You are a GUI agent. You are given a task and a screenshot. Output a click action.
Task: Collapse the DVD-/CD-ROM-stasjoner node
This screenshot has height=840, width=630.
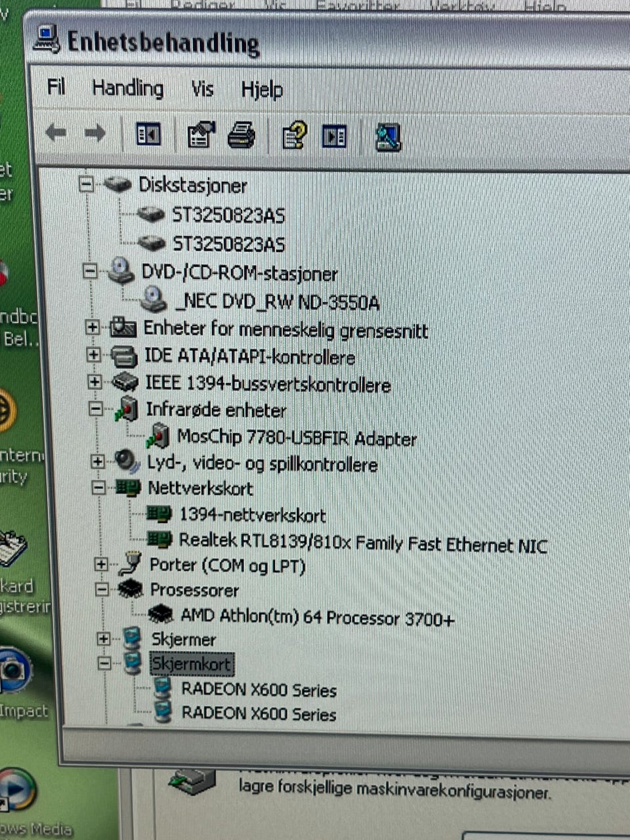coord(91,271)
